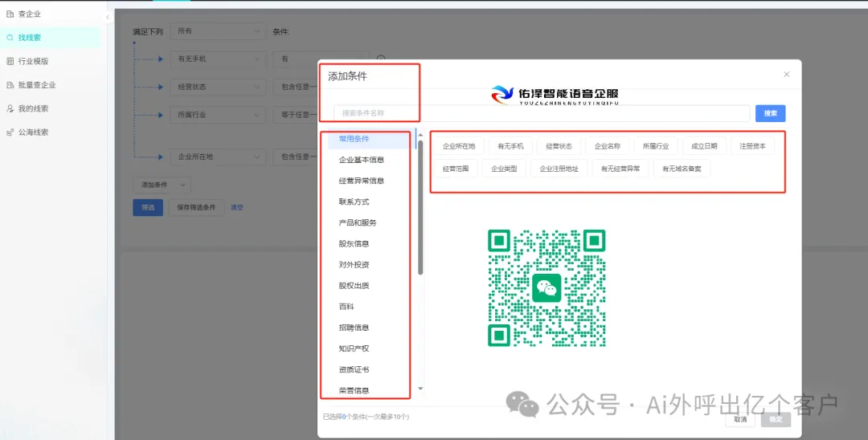Image resolution: width=868 pixels, height=440 pixels.
Task: Open the 有 value dropdown beside 有无手机
Action: (321, 59)
